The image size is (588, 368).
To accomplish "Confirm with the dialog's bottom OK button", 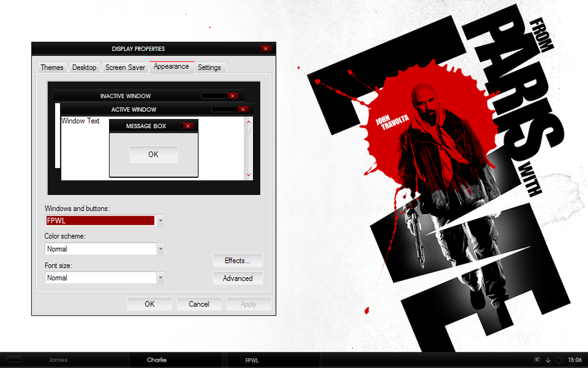I will coord(150,304).
